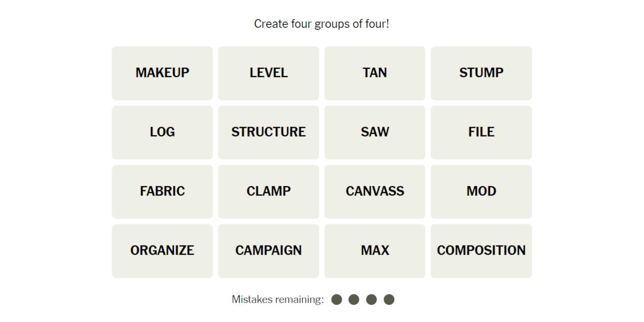
Task: Select the FILE word tile
Action: point(481,132)
